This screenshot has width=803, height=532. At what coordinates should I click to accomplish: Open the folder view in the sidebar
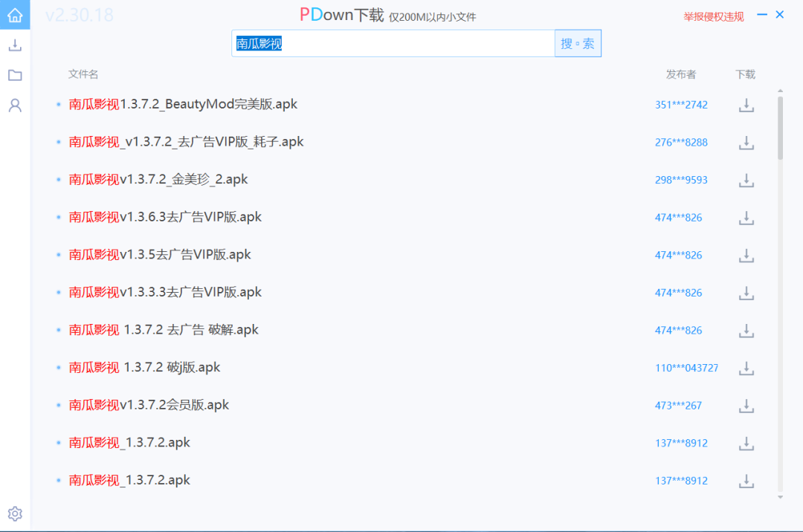pyautogui.click(x=15, y=75)
